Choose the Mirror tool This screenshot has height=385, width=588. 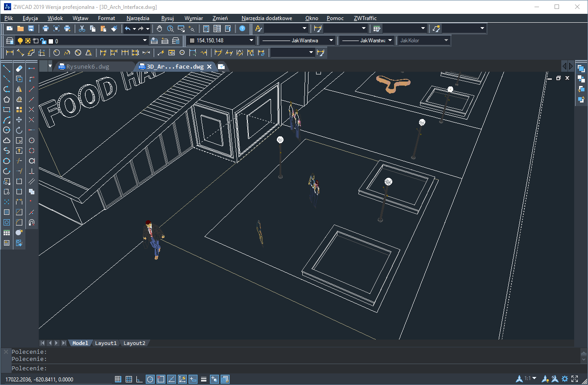click(x=19, y=89)
